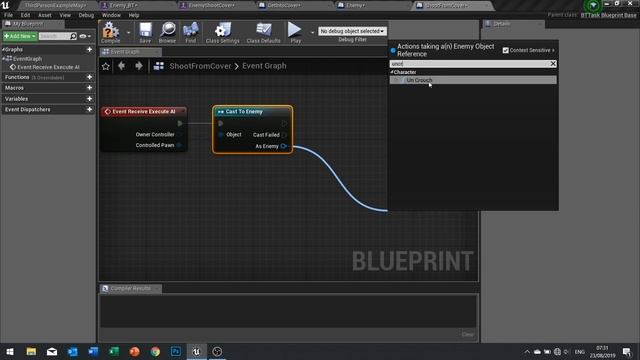Click the Controlled Pawn output pin
Viewport: 640px width, 360px height.
180,145
